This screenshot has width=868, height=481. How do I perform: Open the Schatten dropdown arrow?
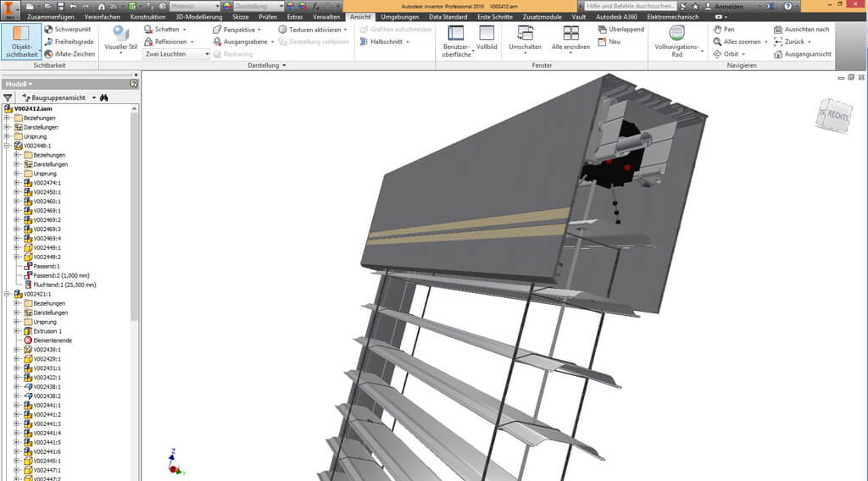(x=186, y=29)
